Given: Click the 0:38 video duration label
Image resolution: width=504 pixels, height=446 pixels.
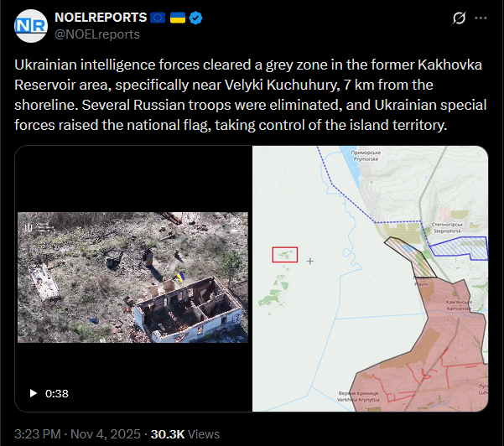Looking at the screenshot, I should (57, 393).
